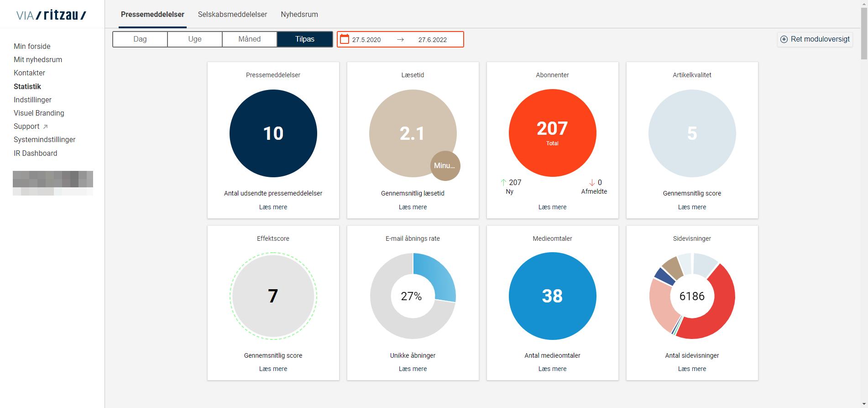The width and height of the screenshot is (868, 408).
Task: Click the blue Medieomtaler circle showing 38
Action: [x=552, y=296]
